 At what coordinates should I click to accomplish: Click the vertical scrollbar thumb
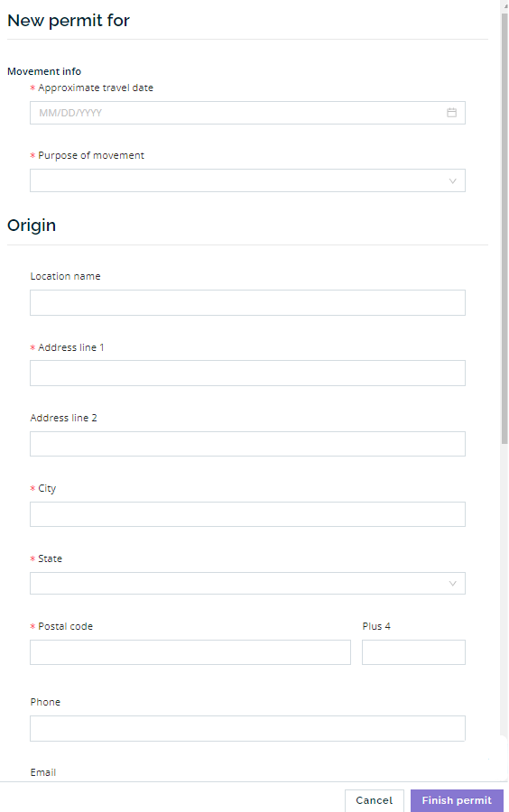click(504, 228)
